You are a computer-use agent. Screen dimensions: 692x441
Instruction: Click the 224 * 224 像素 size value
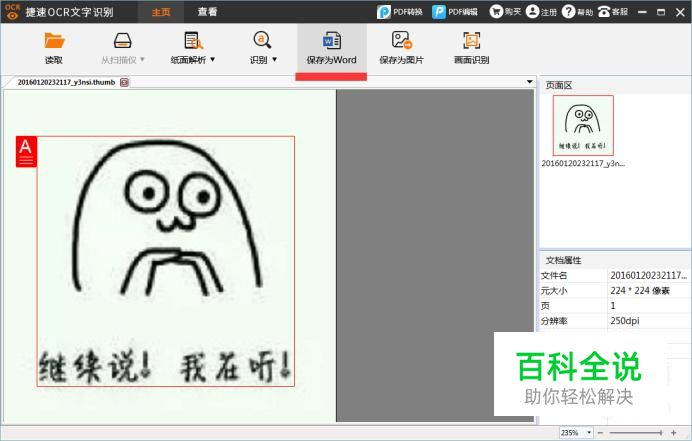click(x=640, y=290)
